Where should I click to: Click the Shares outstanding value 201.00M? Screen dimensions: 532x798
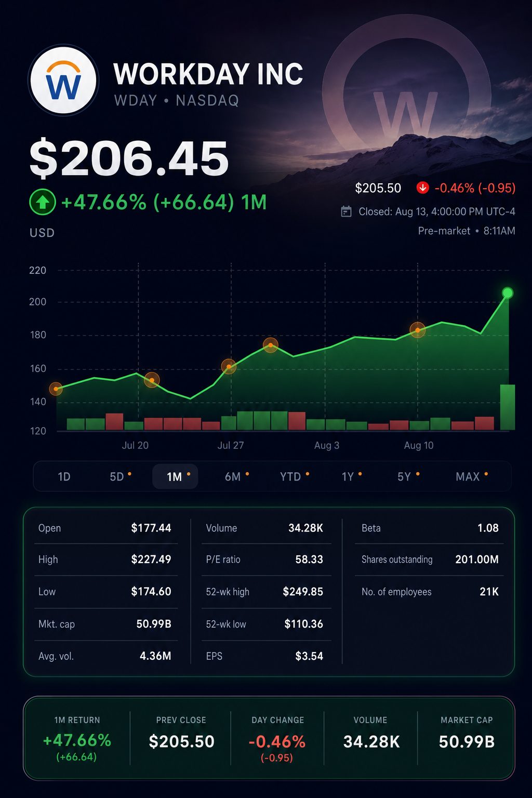[477, 560]
